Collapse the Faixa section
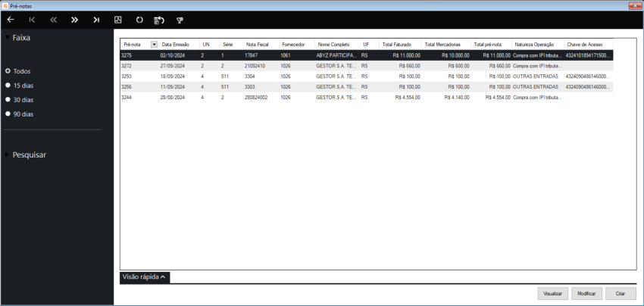 coord(8,37)
